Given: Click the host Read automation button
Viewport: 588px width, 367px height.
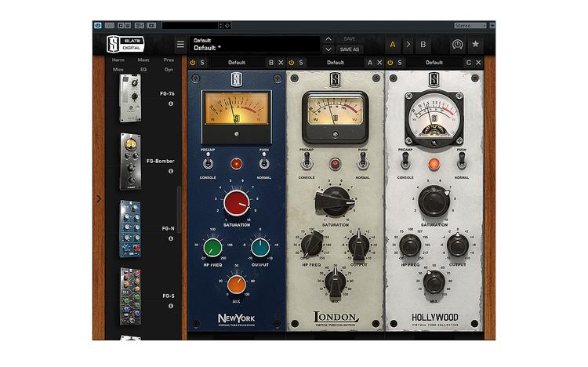Looking at the screenshot, I should (x=121, y=26).
